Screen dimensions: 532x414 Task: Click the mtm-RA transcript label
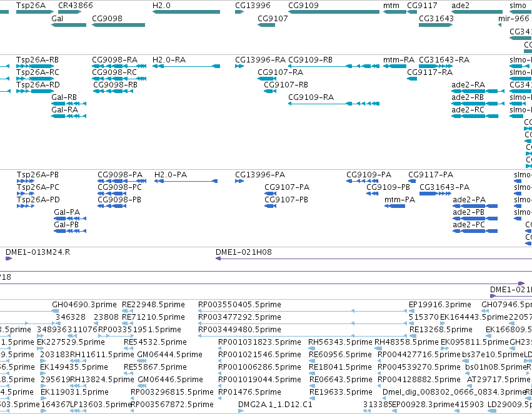coord(399,59)
